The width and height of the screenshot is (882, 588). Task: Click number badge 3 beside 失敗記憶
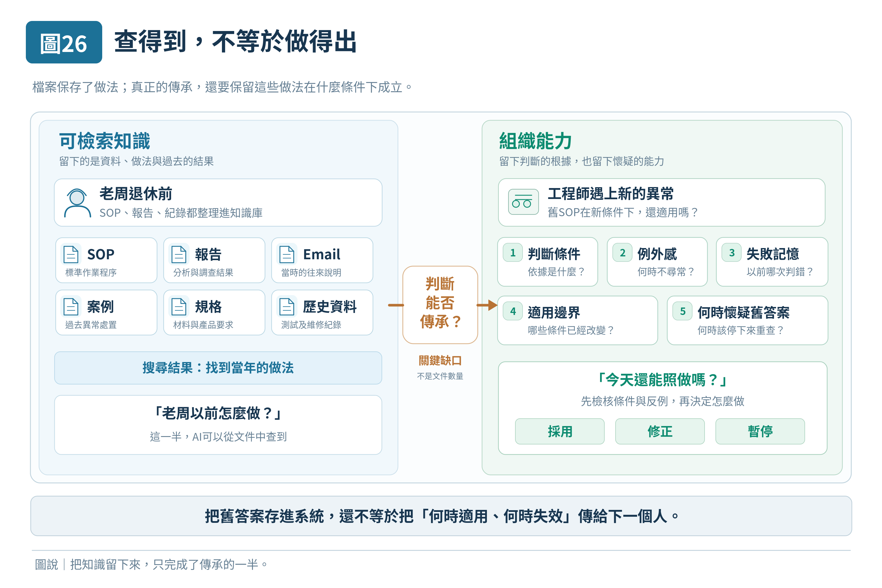tap(732, 253)
